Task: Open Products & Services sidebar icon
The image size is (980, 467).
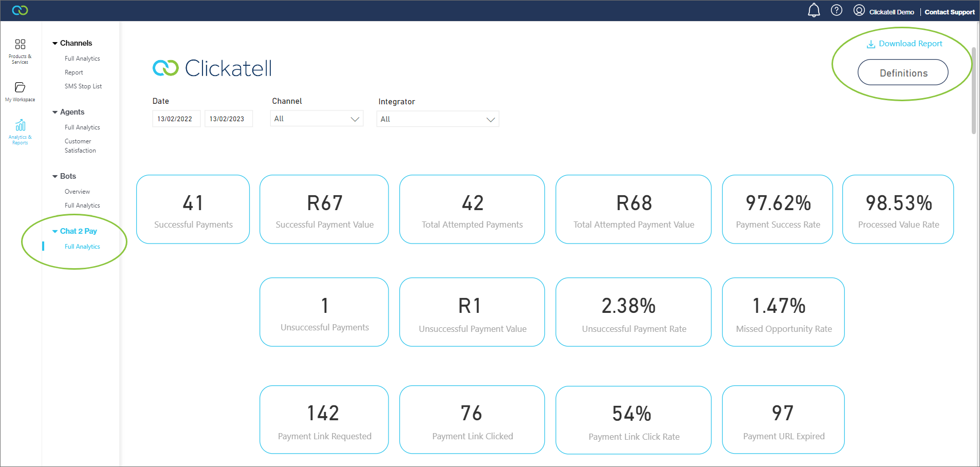Action: coord(20,51)
